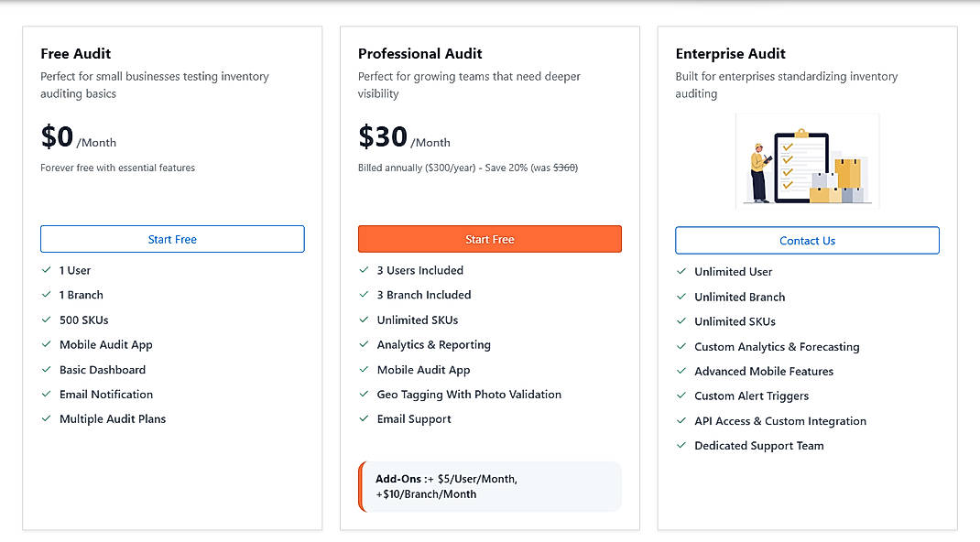Click Contact Us button for Enterprise Audit
The width and height of the screenshot is (980, 542).
(808, 241)
